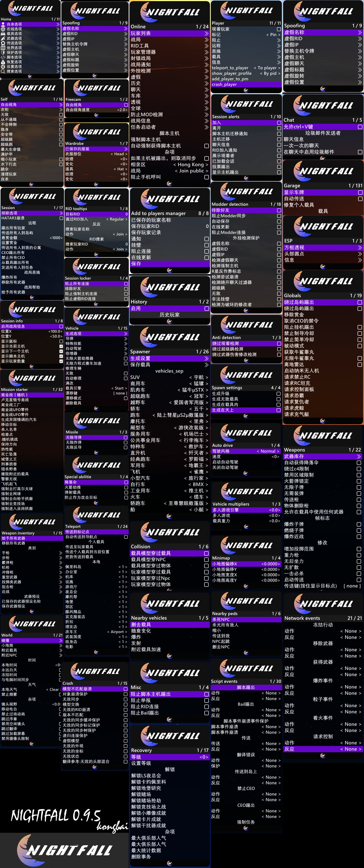Click the magnifier search options icon
Image resolution: width=364 pixels, height=868 pixels.
click(3, 71)
